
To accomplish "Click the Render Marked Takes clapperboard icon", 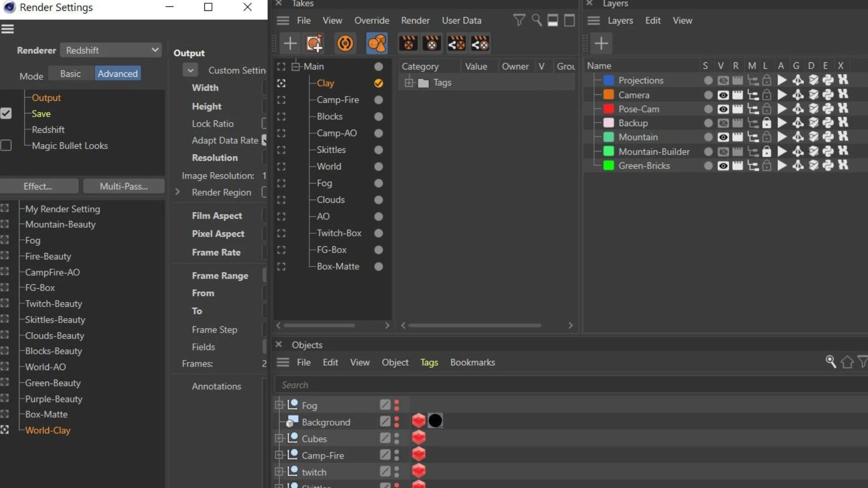I will pos(432,43).
